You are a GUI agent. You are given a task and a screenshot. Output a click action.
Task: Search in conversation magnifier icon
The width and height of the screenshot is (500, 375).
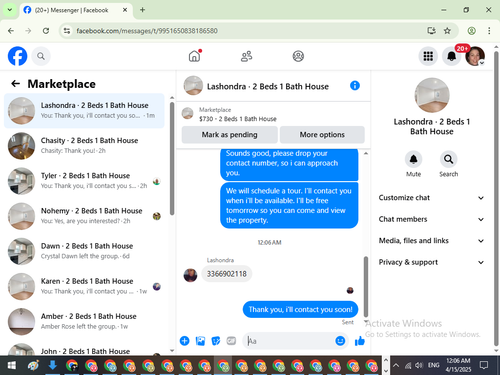tap(448, 159)
